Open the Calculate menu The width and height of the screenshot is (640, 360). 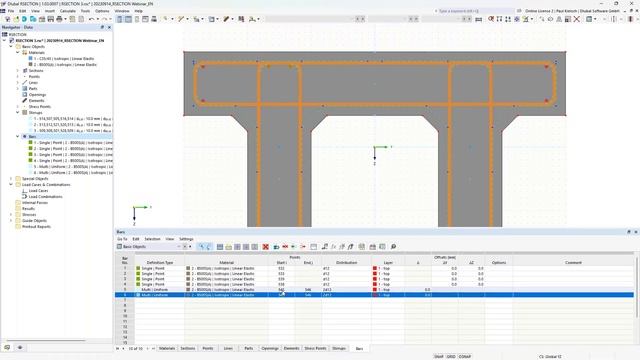coord(68,11)
